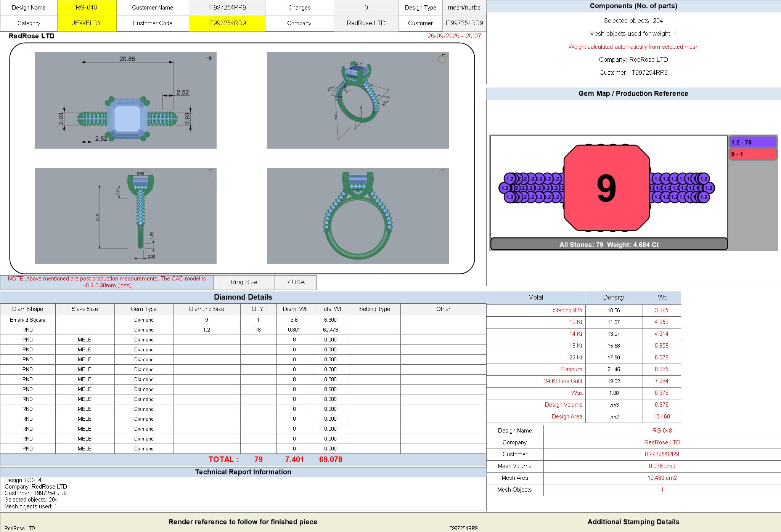Select the leftmost purple 1.2 stone in gem map
This screenshot has height=532, width=781.
click(x=505, y=188)
